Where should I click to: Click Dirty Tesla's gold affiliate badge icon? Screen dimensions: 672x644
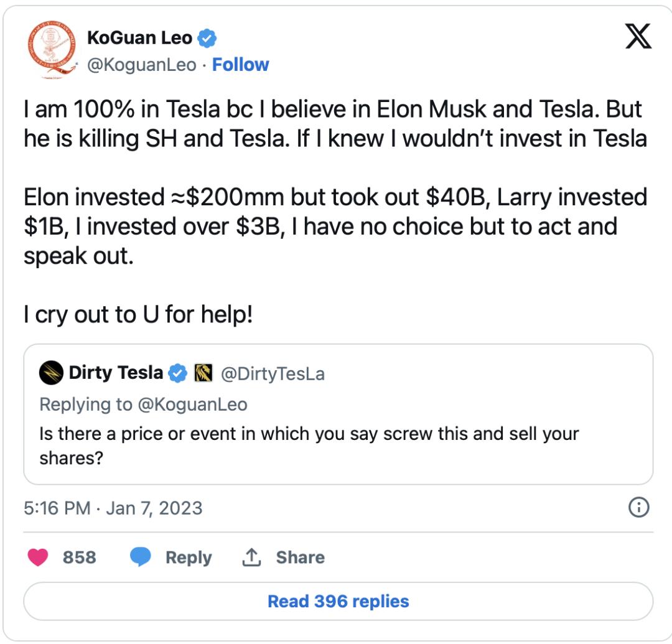204,373
